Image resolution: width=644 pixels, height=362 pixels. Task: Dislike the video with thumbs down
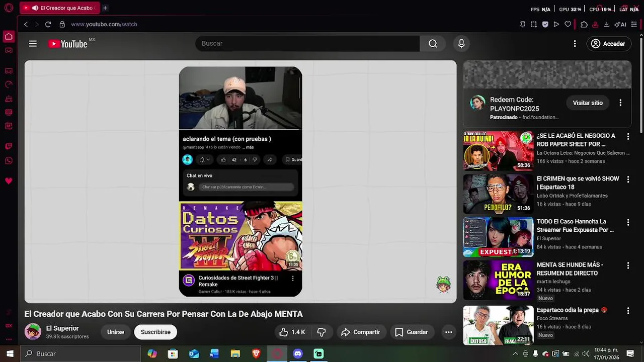click(x=321, y=332)
